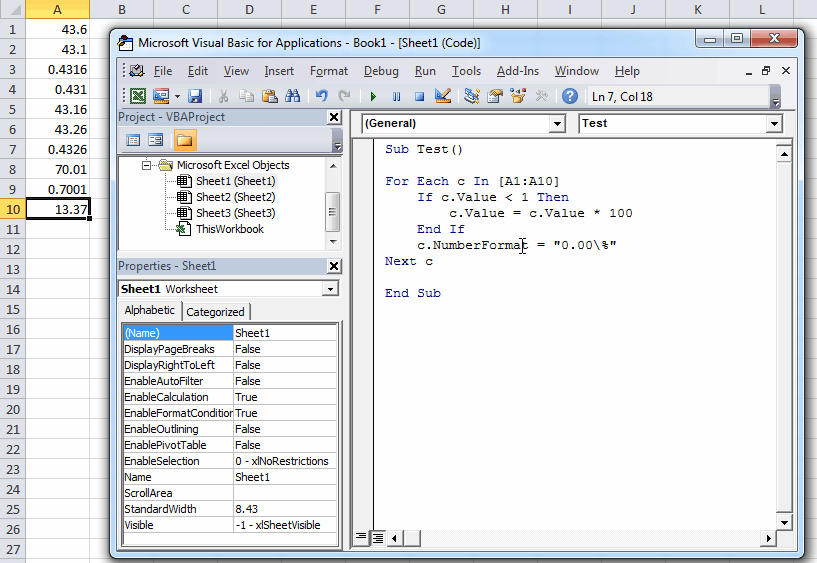This screenshot has width=817, height=563.
Task: Toggle Folders view in Project panel
Action: pyautogui.click(x=185, y=140)
